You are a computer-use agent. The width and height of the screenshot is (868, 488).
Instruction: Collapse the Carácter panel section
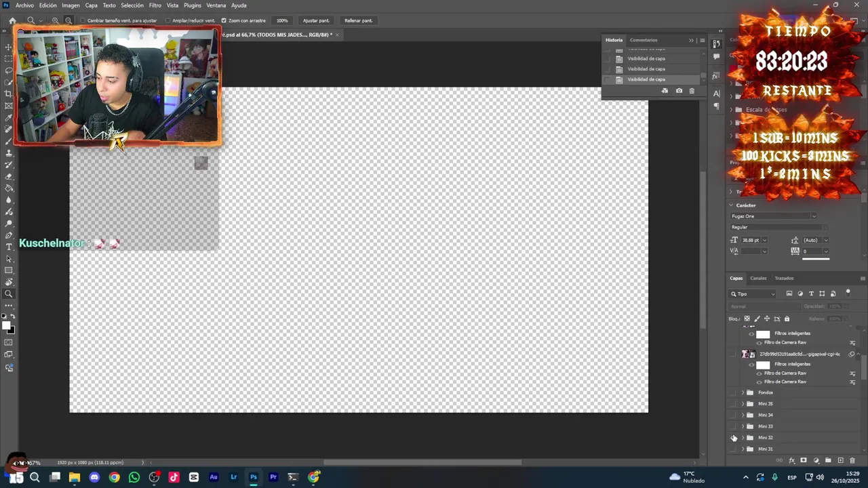pos(731,205)
